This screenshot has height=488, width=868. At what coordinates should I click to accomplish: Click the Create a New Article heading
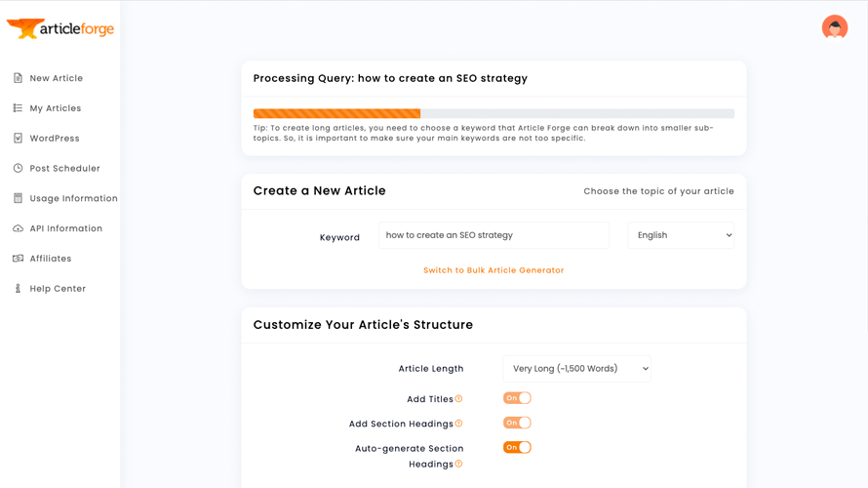pyautogui.click(x=320, y=190)
